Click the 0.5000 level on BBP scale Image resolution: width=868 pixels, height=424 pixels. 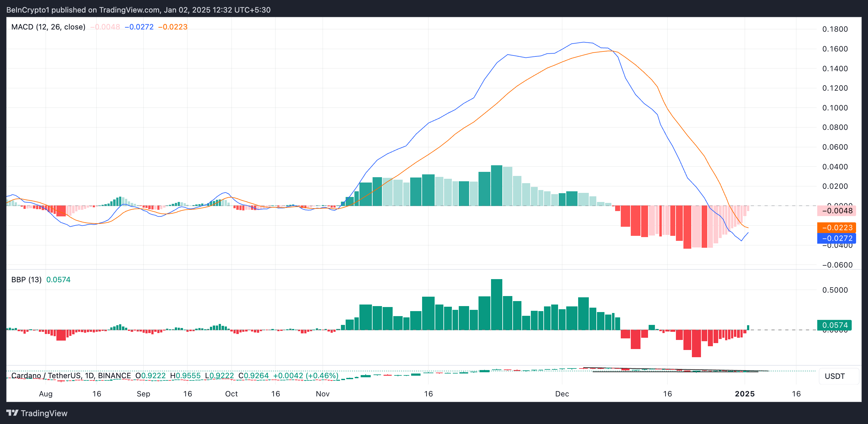coord(835,290)
